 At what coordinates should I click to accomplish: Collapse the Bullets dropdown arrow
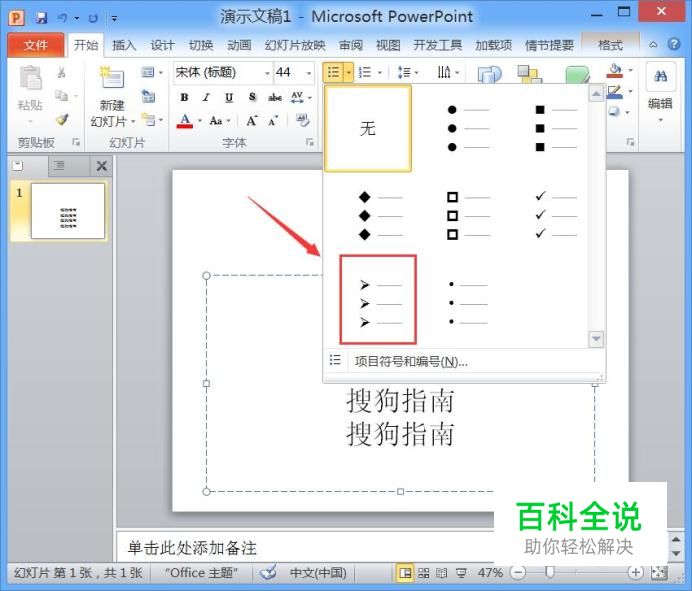[349, 72]
